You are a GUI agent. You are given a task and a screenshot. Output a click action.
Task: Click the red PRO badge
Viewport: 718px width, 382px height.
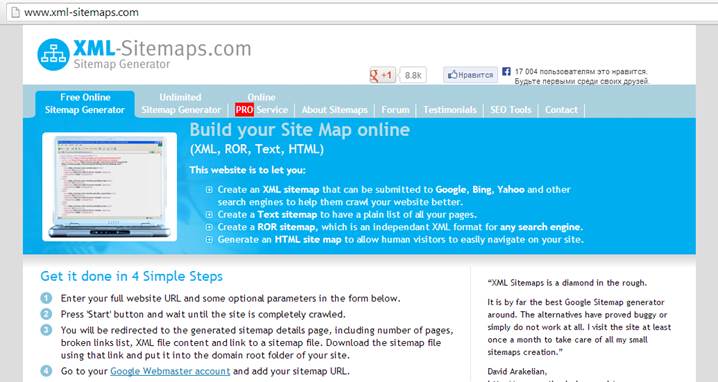[x=244, y=110]
